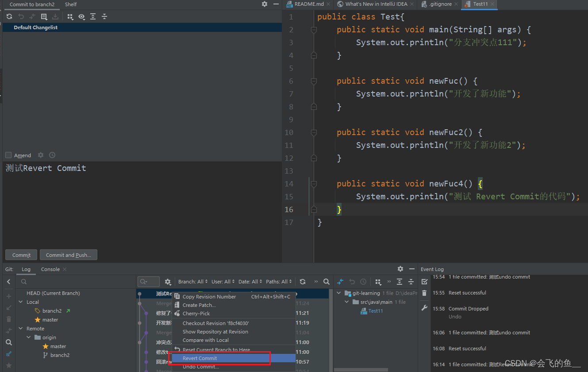Choose Revert Commit from context menu
Screen dimensions: 588x372
point(234,358)
